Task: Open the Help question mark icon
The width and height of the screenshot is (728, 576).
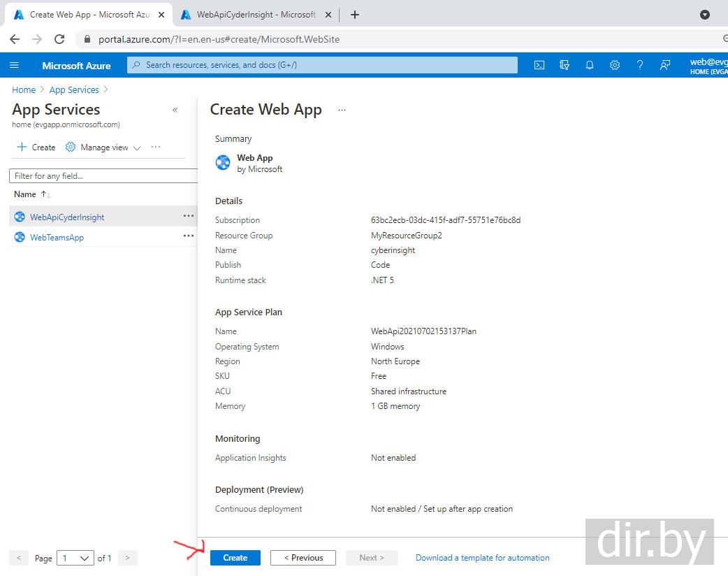Action: (639, 65)
